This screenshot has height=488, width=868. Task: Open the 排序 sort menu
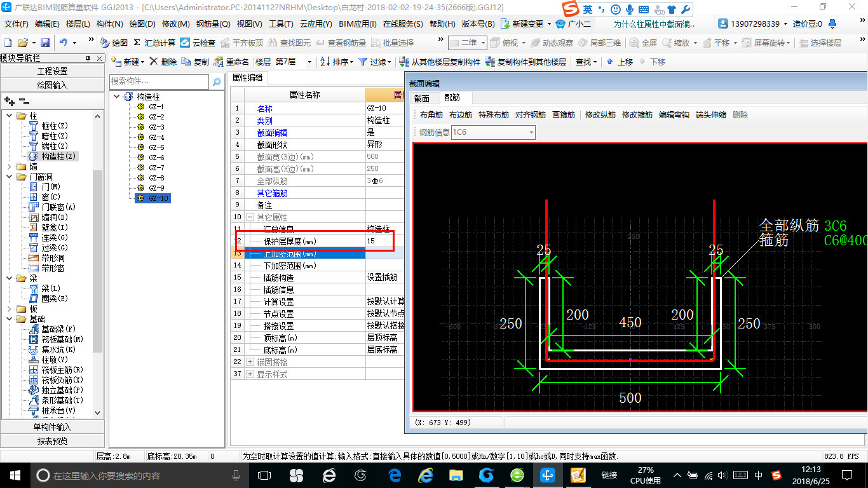[336, 62]
